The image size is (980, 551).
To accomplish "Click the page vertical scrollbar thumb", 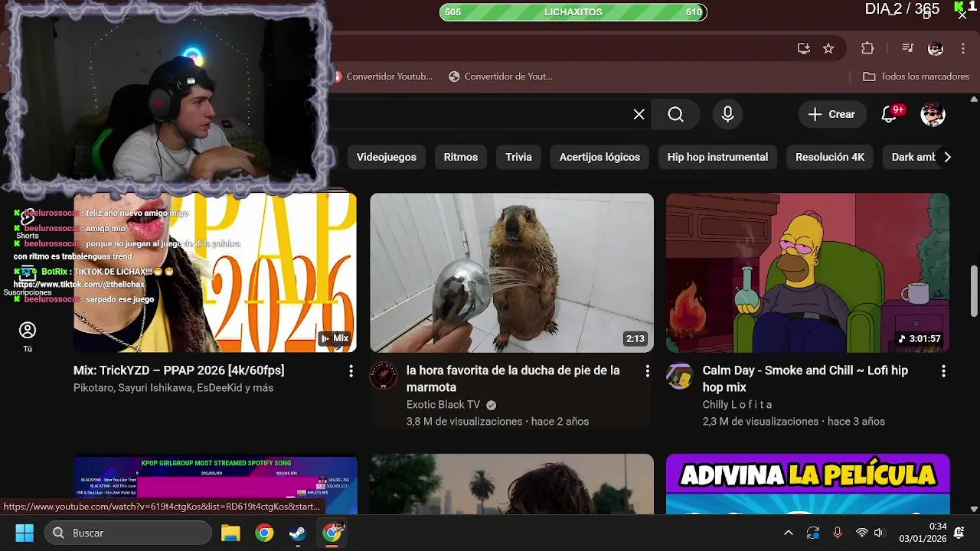I will tap(974, 291).
